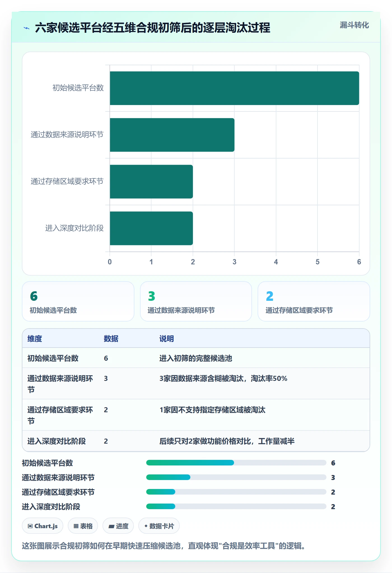
Task: Click the 通过数据来源说明环节 progress bar
Action: click(x=236, y=477)
